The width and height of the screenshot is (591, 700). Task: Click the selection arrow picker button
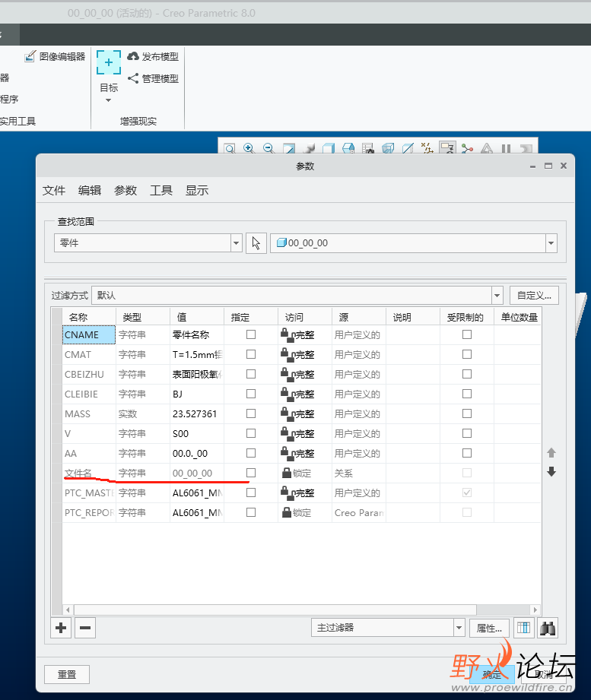tap(256, 243)
